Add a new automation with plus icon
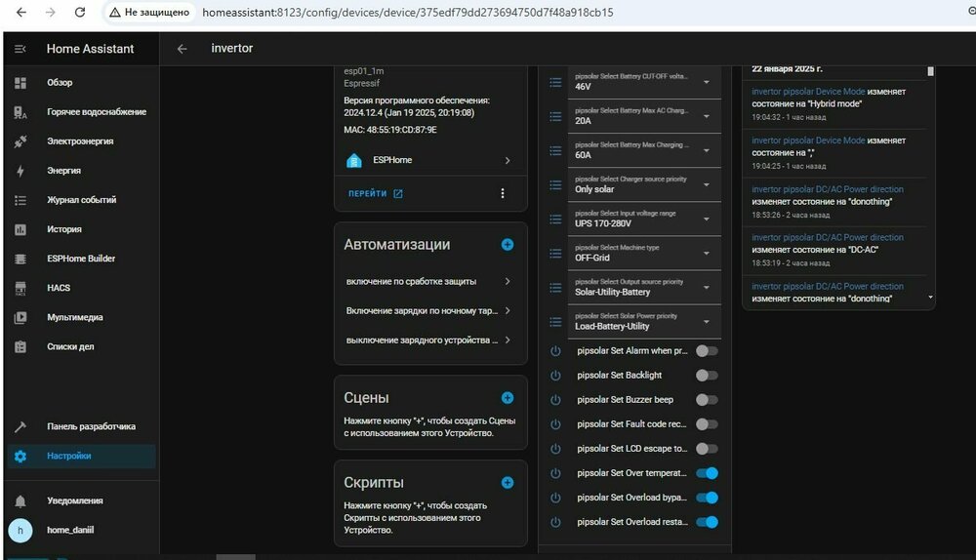 [508, 245]
